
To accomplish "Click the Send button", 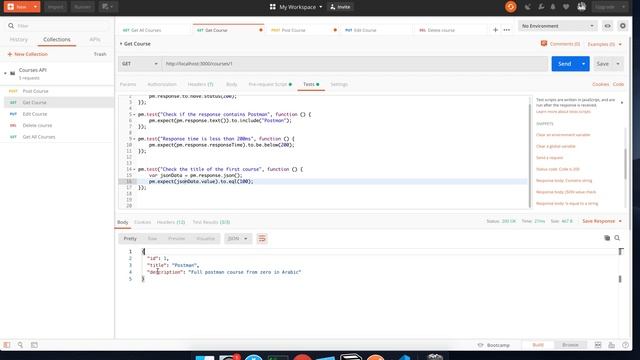I will click(564, 64).
